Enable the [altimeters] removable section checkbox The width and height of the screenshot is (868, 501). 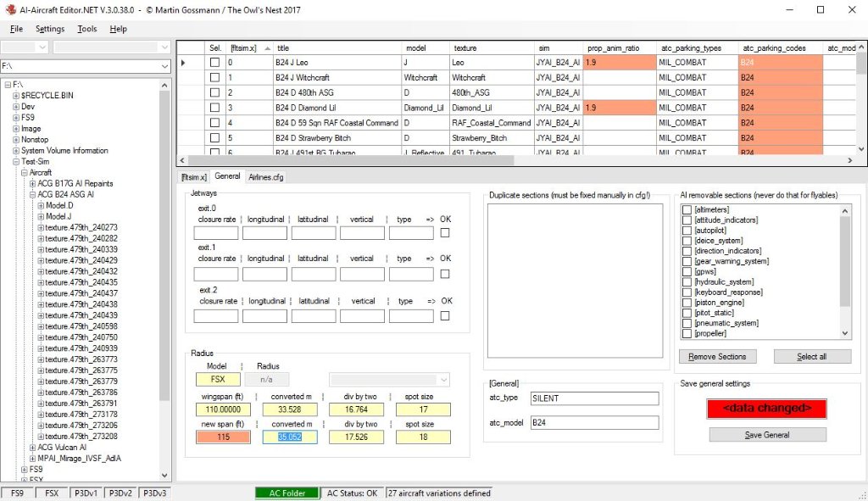[x=687, y=209]
